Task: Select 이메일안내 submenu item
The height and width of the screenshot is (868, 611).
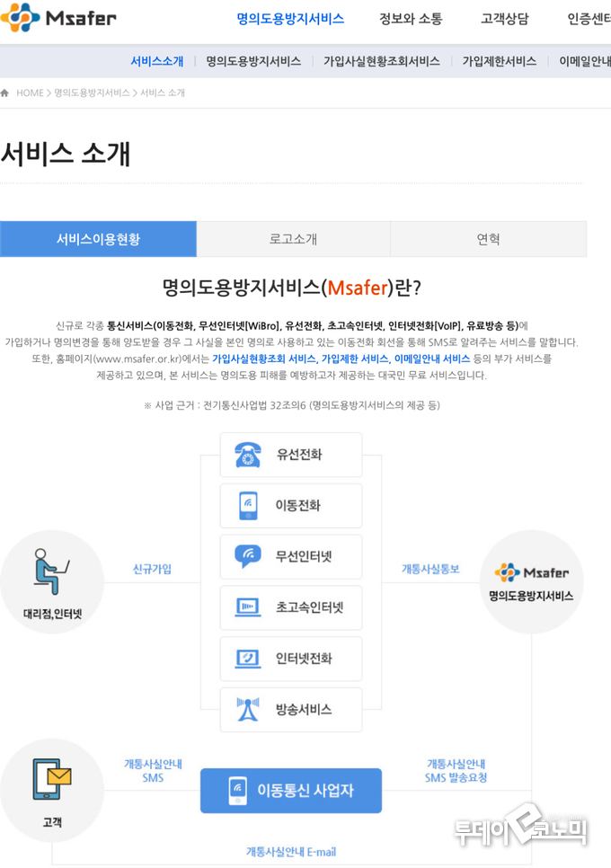Action: [585, 61]
